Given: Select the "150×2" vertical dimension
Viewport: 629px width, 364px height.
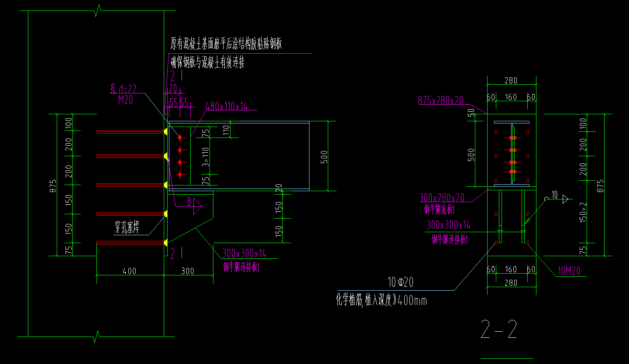Looking at the screenshot, I should pos(584,213).
